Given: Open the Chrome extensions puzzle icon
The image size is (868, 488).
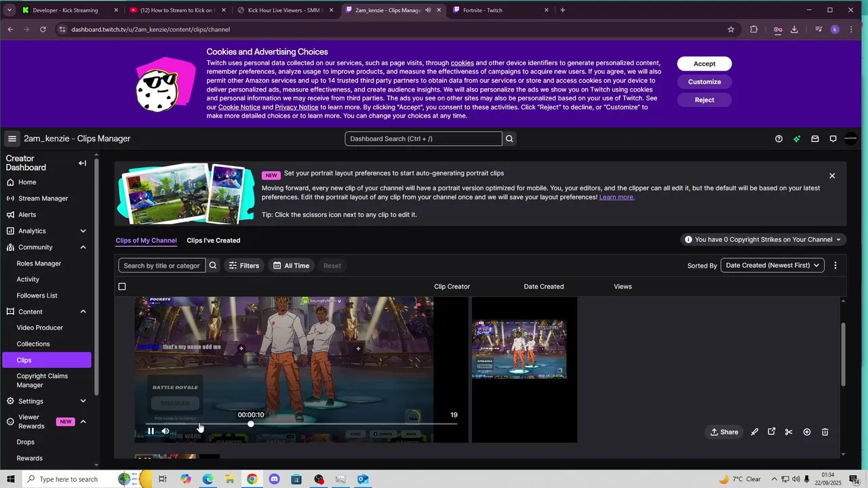Looking at the screenshot, I should click(754, 29).
